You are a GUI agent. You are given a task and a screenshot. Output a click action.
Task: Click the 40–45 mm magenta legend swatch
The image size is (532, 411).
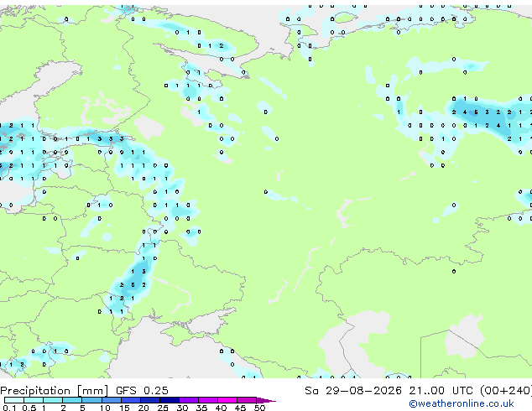point(227,400)
